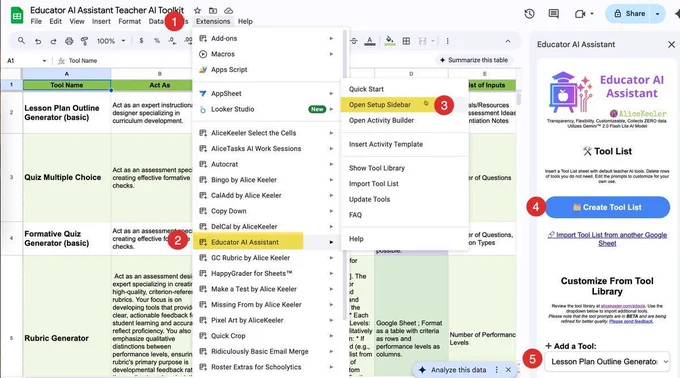Click Summarize this table button
Viewport: 680px width, 378px height.
coord(474,60)
